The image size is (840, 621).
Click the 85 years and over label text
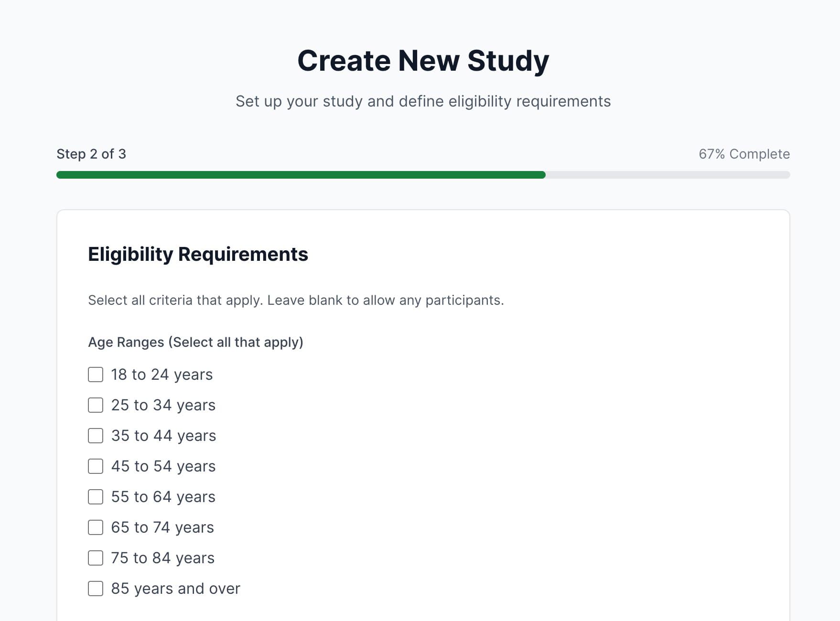coord(175,589)
